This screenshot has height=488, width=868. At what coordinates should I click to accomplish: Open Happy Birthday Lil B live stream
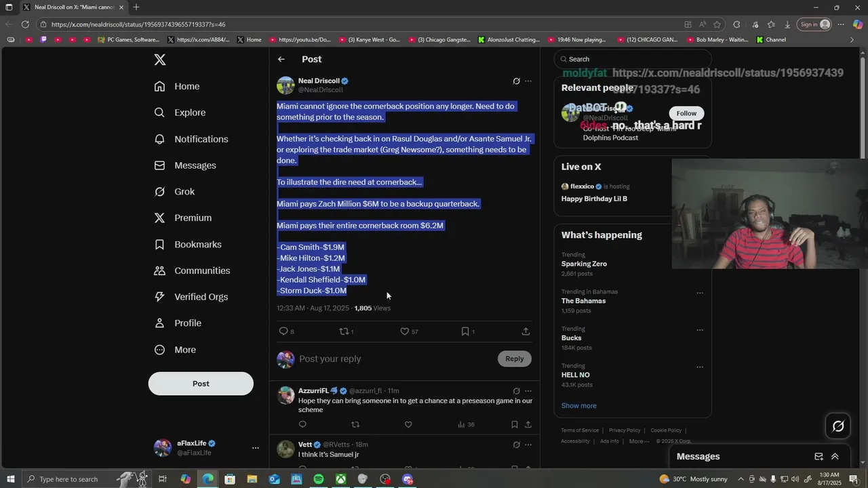pos(594,199)
